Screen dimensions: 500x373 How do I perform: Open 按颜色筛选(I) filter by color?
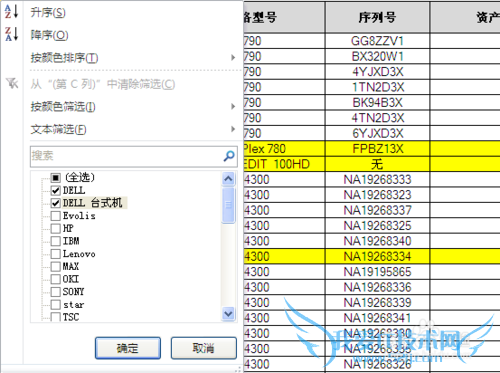tap(63, 107)
